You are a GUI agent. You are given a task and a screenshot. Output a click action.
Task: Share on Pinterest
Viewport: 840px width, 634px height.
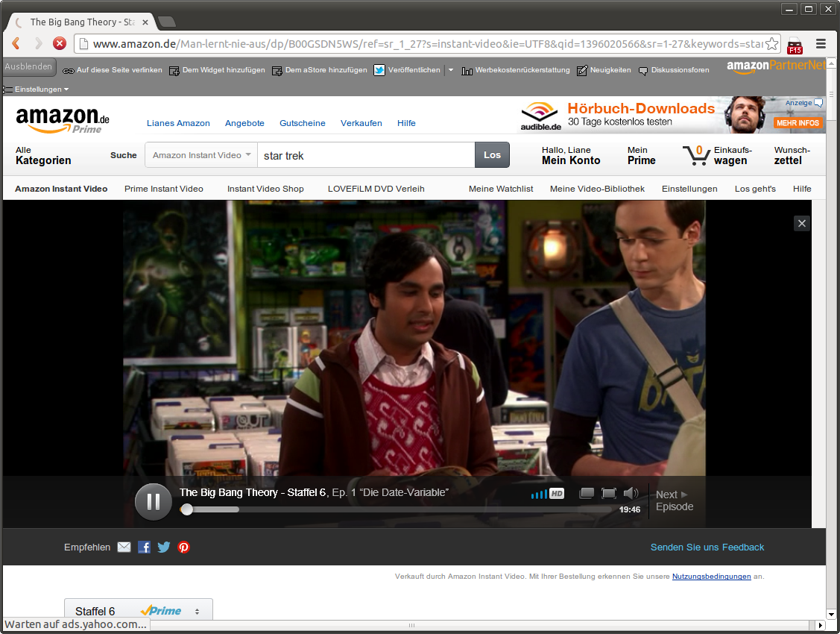click(x=184, y=547)
